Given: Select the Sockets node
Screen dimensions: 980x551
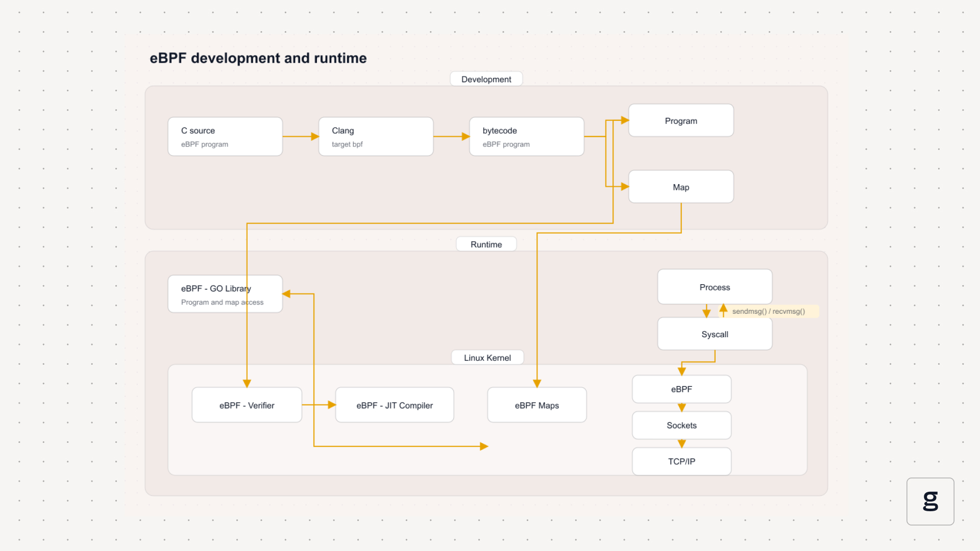Looking at the screenshot, I should tap(681, 425).
